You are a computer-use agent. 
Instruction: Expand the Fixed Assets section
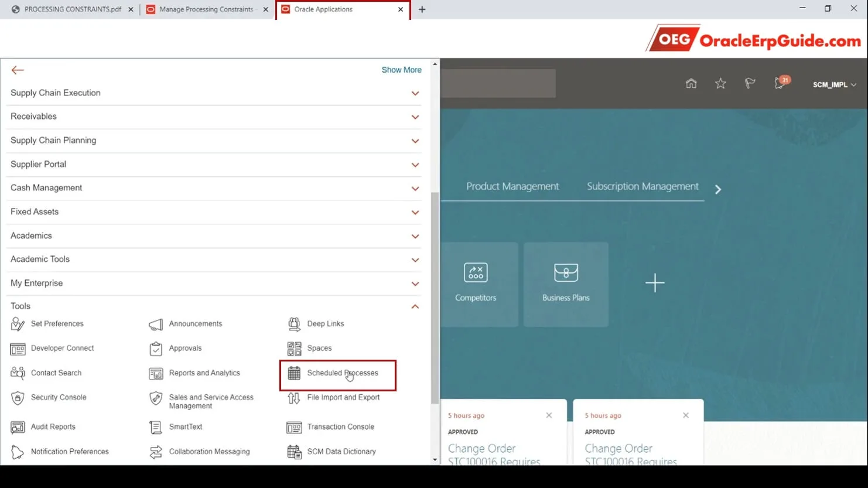coord(415,213)
